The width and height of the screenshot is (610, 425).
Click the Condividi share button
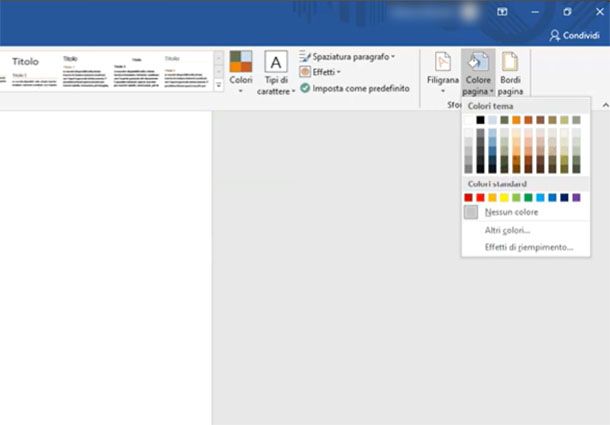(x=575, y=36)
